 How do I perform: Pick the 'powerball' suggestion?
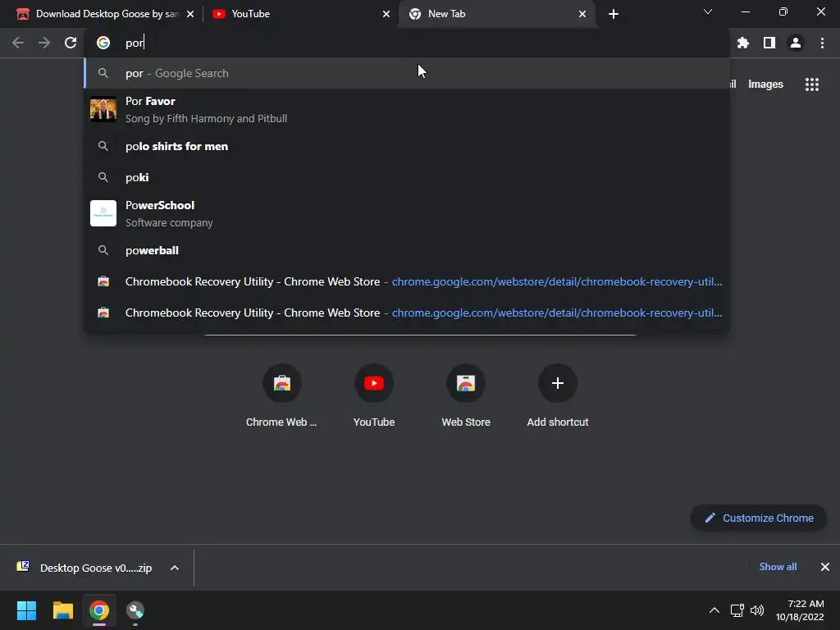(407, 250)
